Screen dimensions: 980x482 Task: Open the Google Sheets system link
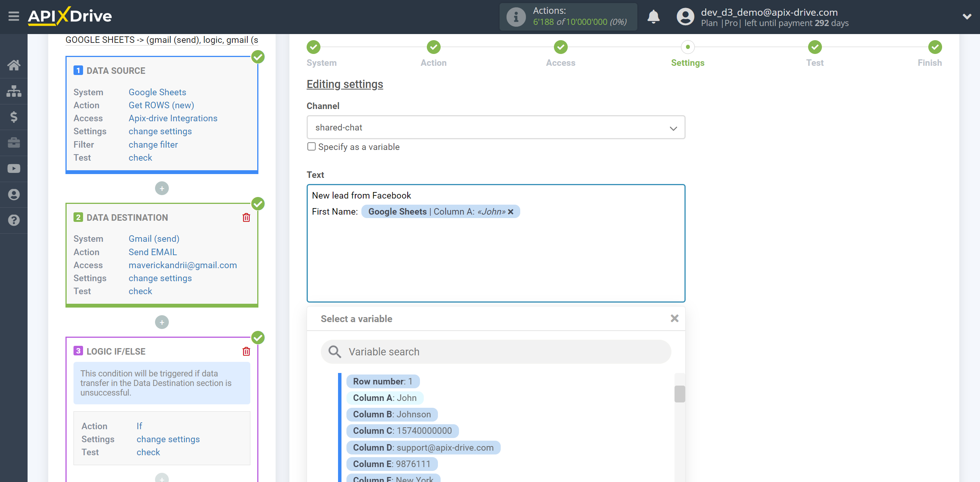point(157,92)
